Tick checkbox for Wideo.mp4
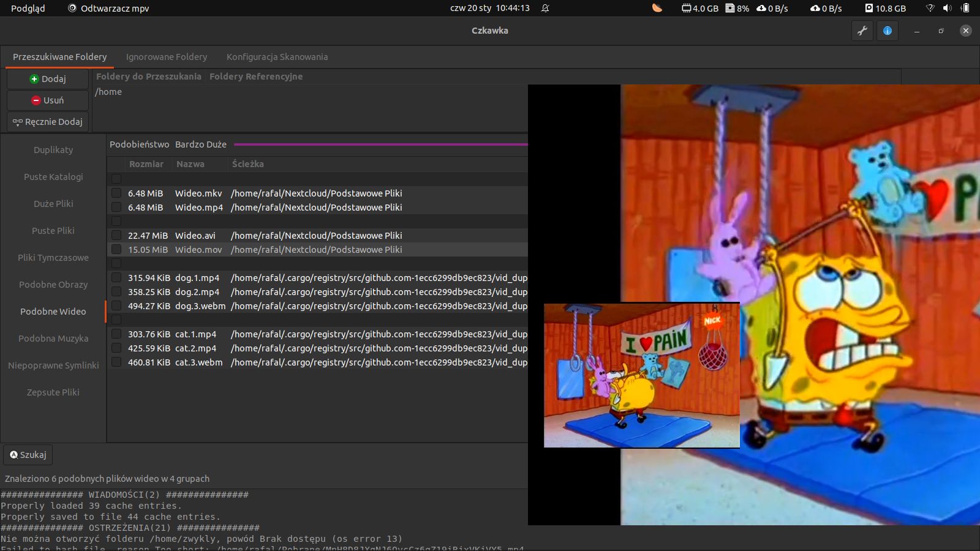 coord(116,207)
